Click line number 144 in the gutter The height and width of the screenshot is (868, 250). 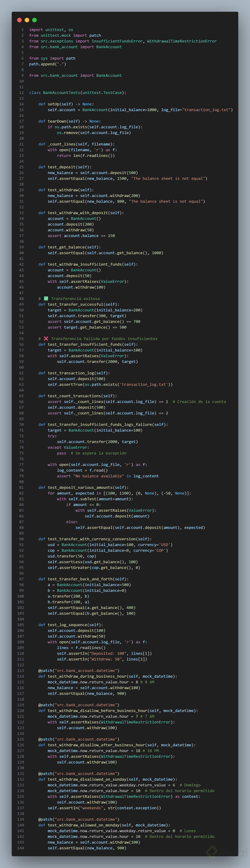[x=20, y=848]
